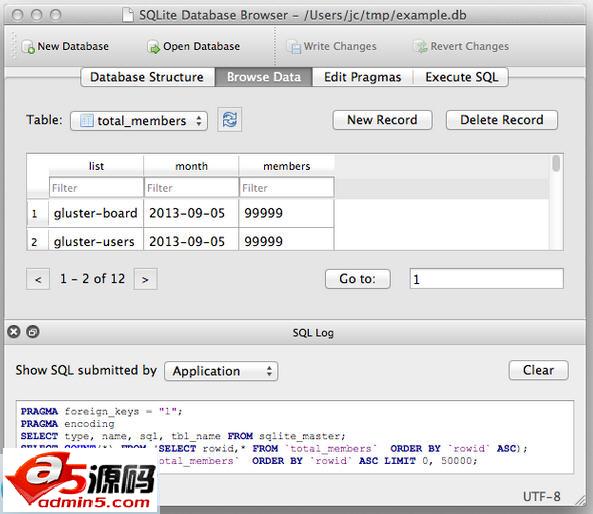Select row 2 members cell 99999
The image size is (593, 514).
pos(287,239)
